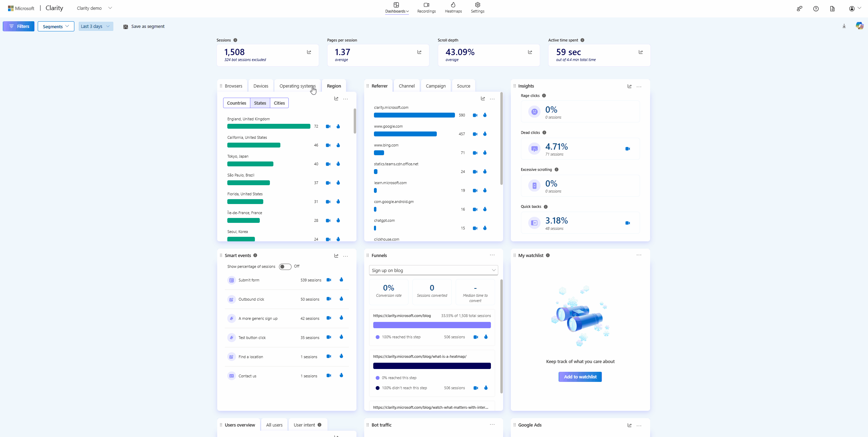Image resolution: width=868 pixels, height=437 pixels.
Task: View recordings of Quick backs sessions
Action: coord(627,223)
